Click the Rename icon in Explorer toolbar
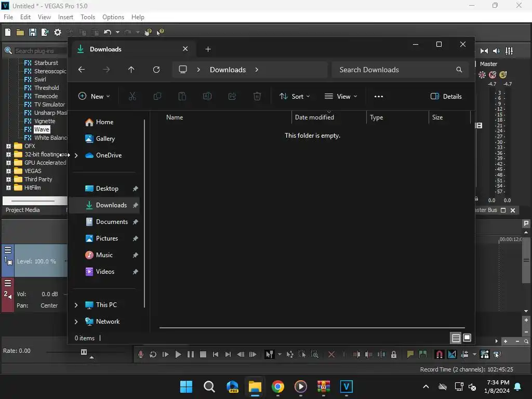Image resolution: width=532 pixels, height=399 pixels. pos(207,96)
